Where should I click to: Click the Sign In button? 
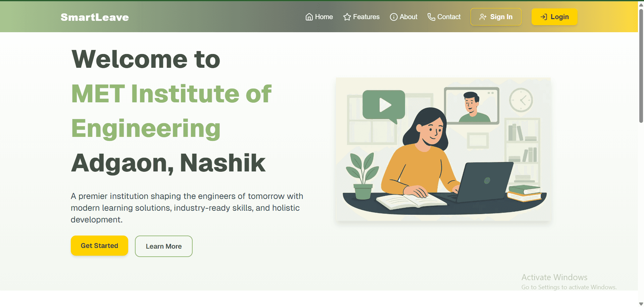[x=496, y=17]
